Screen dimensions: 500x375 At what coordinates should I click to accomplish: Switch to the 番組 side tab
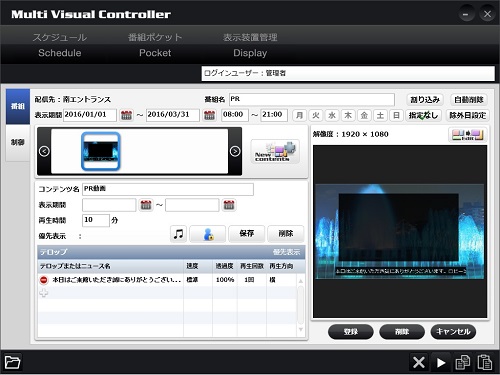(18, 106)
